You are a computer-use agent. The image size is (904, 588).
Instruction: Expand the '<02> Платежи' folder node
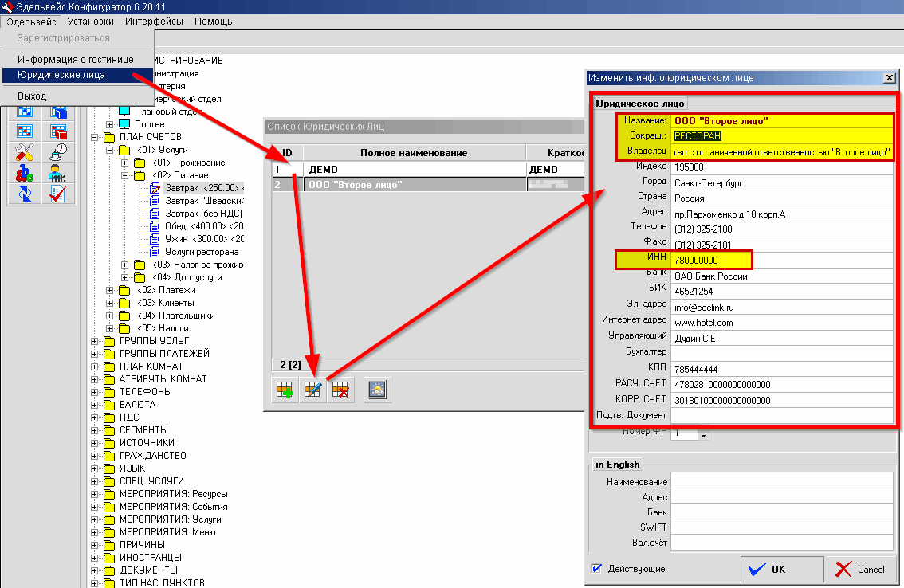click(111, 290)
